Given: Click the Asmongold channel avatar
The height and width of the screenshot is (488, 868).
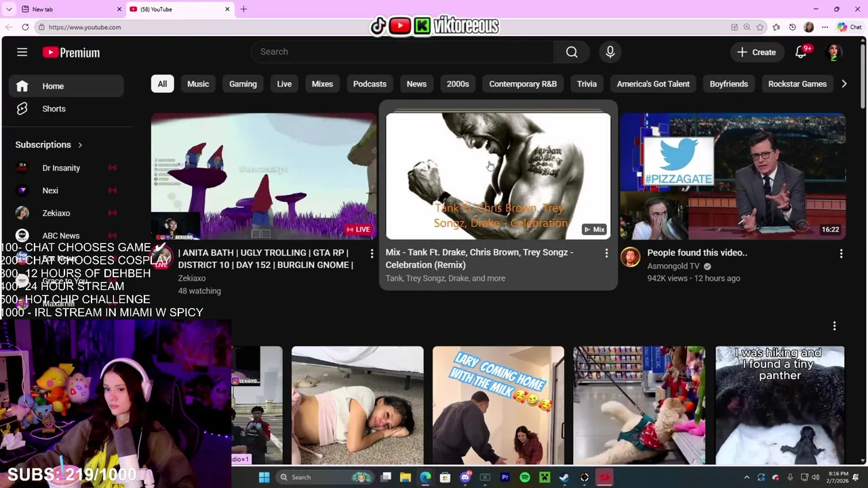Looking at the screenshot, I should 631,257.
